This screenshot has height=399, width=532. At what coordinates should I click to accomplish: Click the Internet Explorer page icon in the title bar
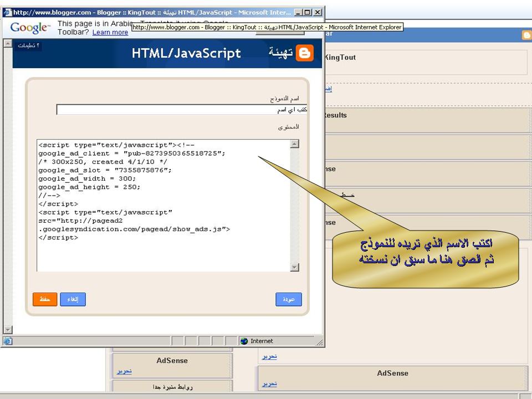coord(7,13)
